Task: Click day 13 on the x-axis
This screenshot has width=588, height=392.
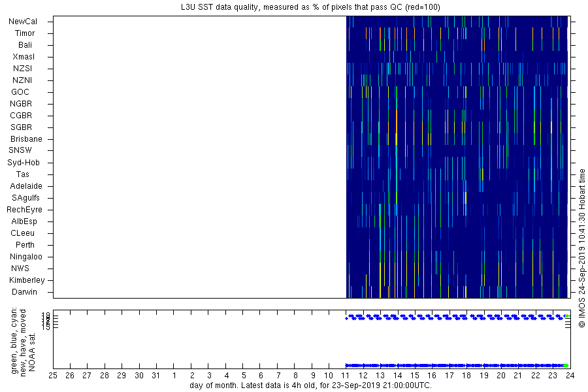Action: pos(380,376)
